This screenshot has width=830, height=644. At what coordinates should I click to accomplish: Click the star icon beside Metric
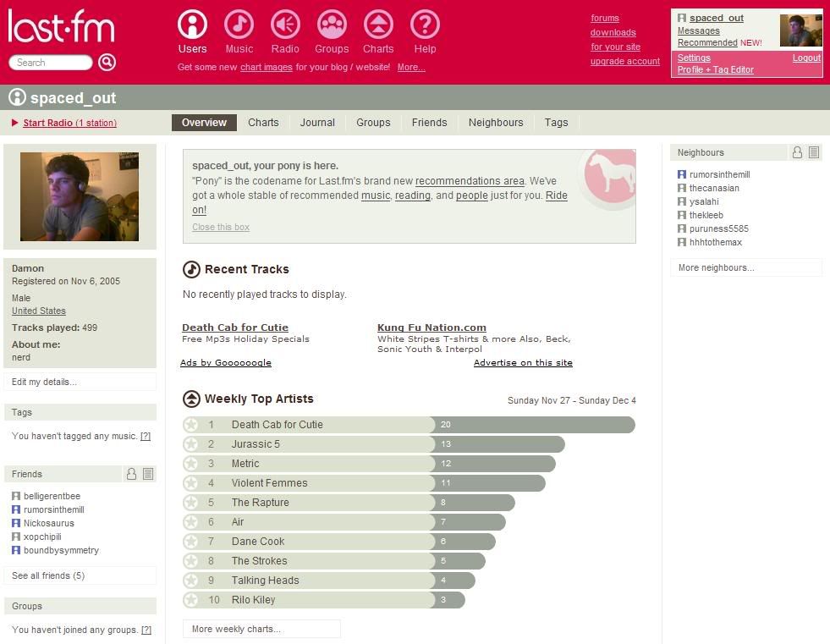[190, 464]
